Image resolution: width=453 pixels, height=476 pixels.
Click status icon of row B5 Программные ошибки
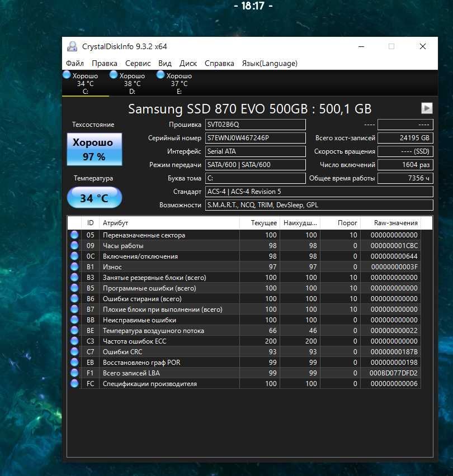coord(74,288)
